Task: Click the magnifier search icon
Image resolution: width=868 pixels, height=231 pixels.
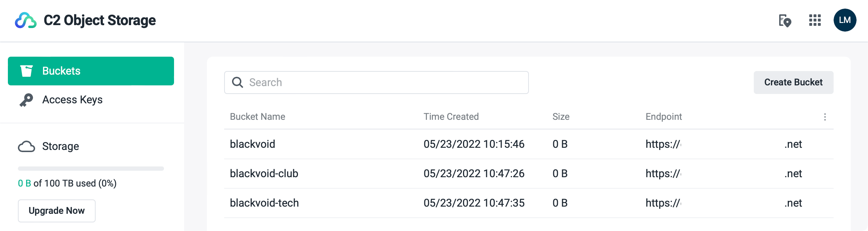Action: [x=237, y=82]
